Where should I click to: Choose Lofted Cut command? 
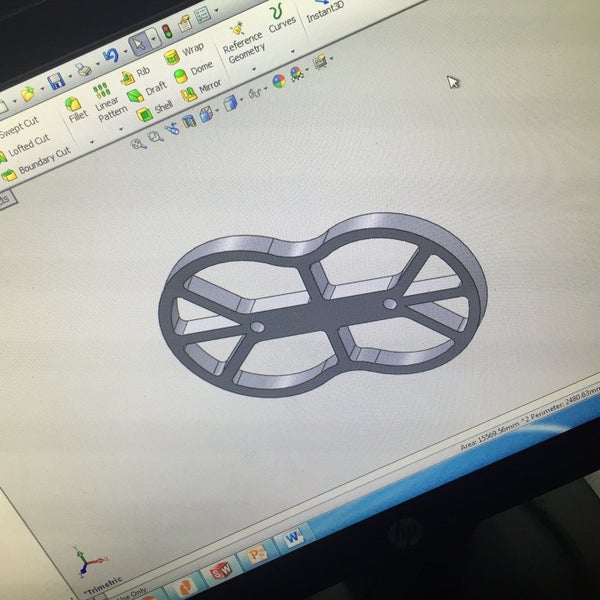(x=25, y=147)
